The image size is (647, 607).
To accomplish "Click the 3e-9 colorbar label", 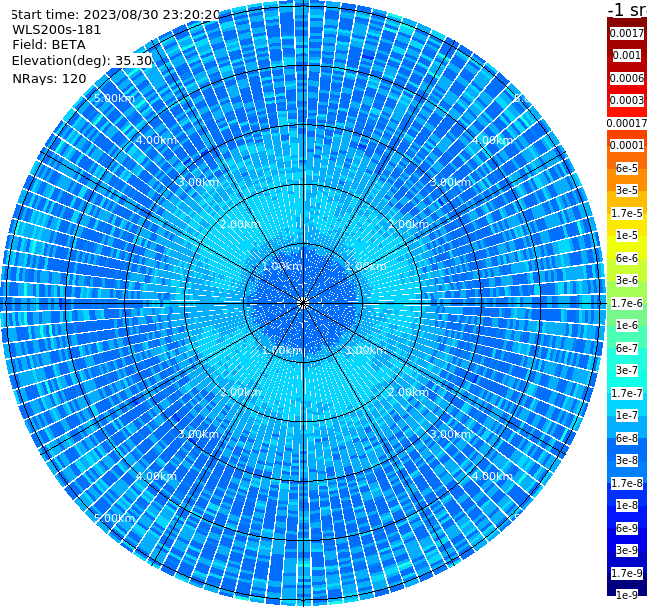I will 627,550.
